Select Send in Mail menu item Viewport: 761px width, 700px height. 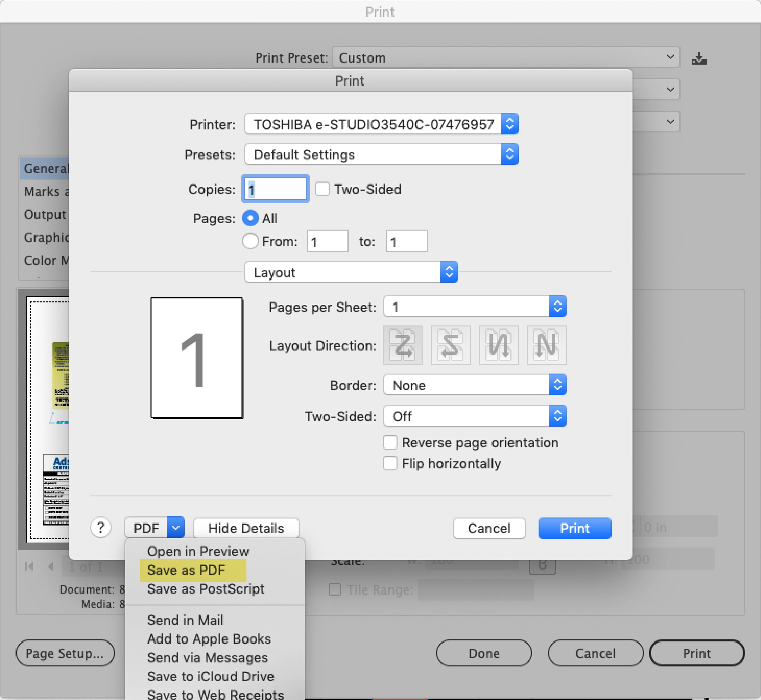coord(185,620)
